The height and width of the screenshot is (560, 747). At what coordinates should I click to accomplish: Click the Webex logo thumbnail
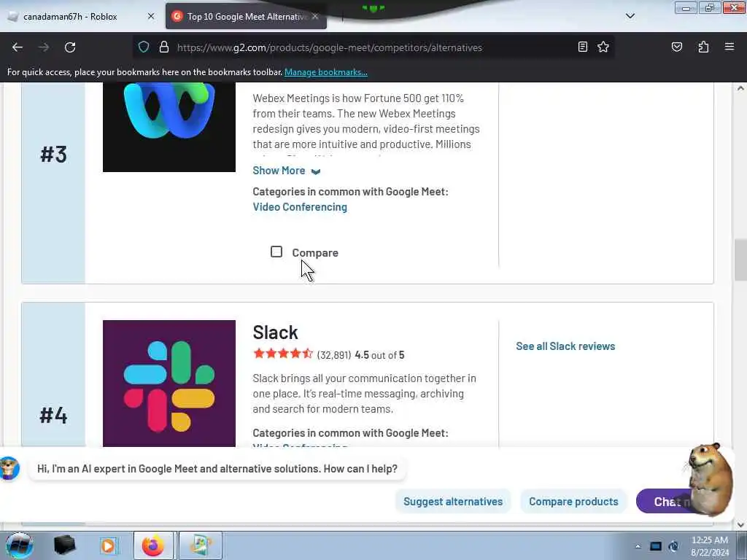(169, 127)
